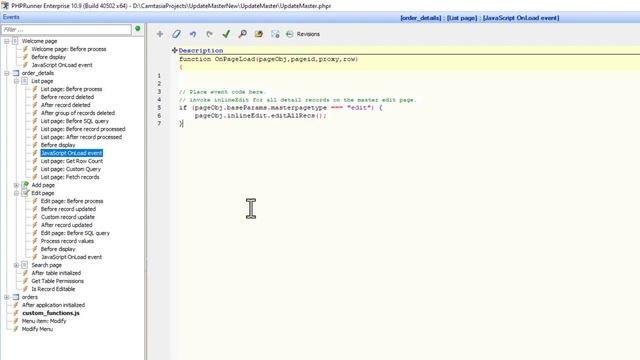Click the Add page label in the tree

tap(43, 185)
